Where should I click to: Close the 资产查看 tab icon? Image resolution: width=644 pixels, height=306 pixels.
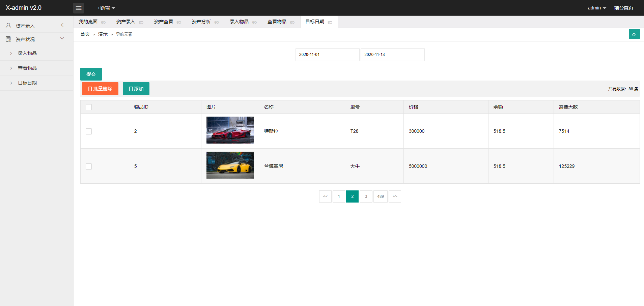click(x=179, y=22)
